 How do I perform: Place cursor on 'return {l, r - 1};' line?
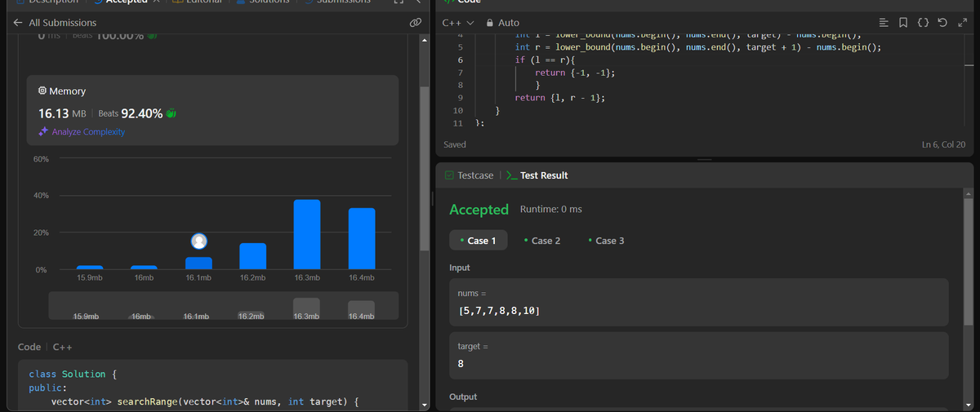(x=560, y=97)
